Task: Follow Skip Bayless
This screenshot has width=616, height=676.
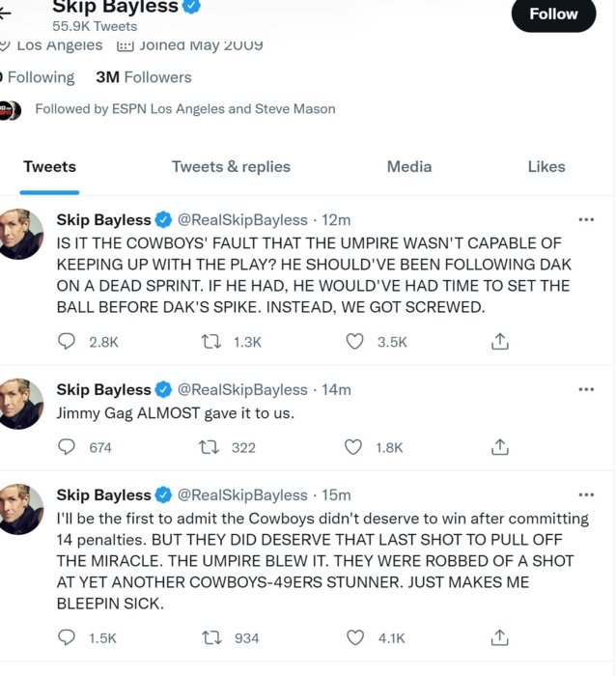Action: pyautogui.click(x=553, y=14)
